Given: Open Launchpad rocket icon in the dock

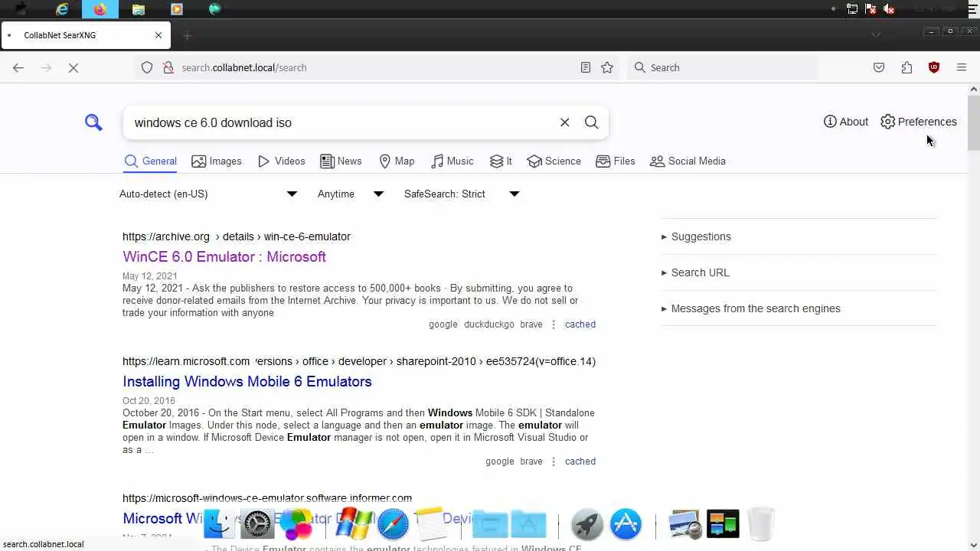Looking at the screenshot, I should click(x=587, y=524).
